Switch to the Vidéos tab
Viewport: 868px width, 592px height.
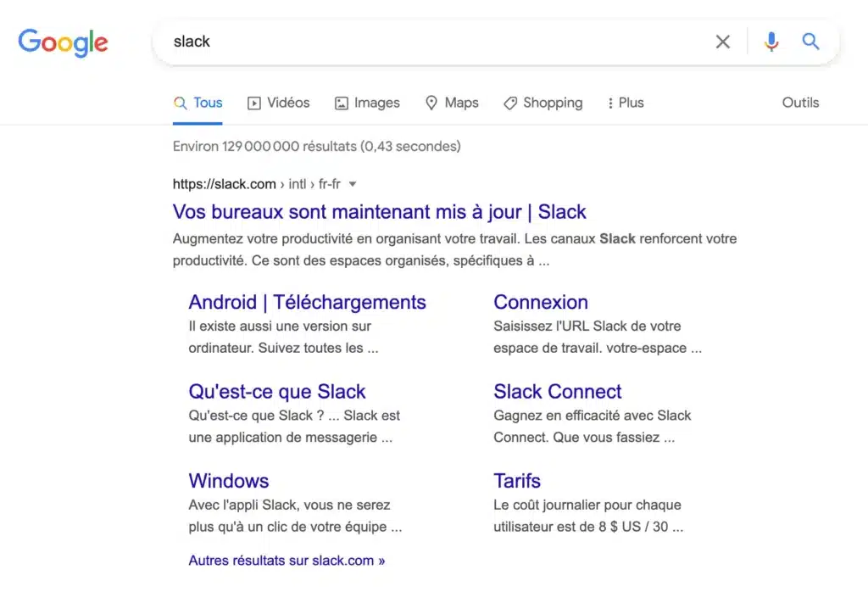[278, 103]
